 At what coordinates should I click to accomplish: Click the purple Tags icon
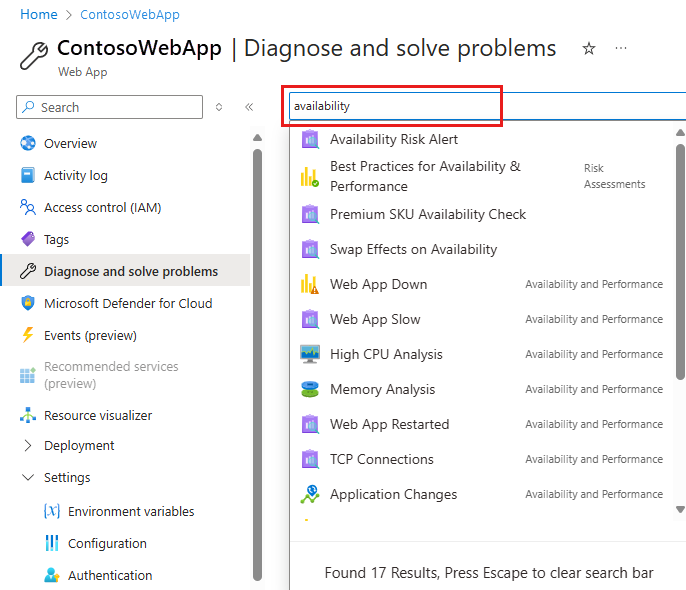(x=28, y=239)
